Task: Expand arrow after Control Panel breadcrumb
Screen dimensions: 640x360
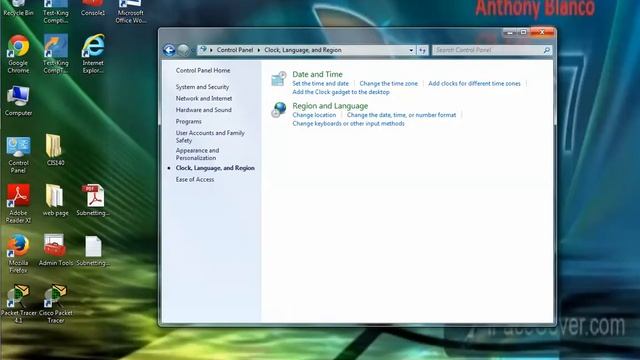Action: click(259, 50)
